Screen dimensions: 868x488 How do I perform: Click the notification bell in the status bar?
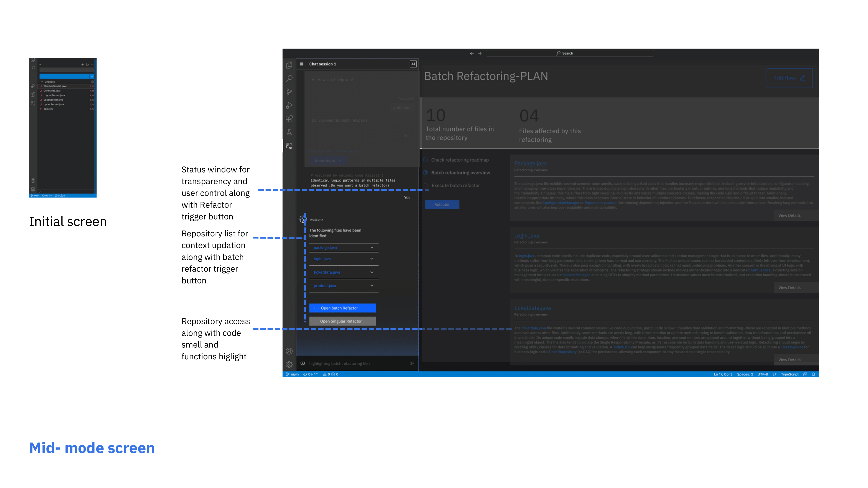[x=813, y=374]
